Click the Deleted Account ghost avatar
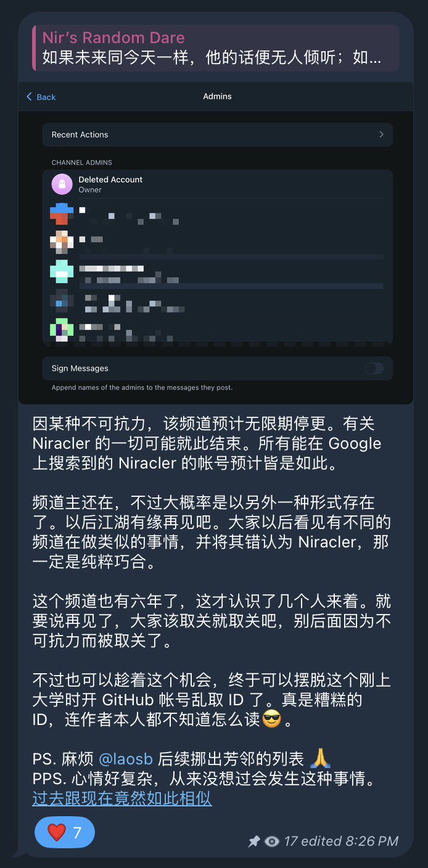Viewport: 428px width, 868px height. 61,184
